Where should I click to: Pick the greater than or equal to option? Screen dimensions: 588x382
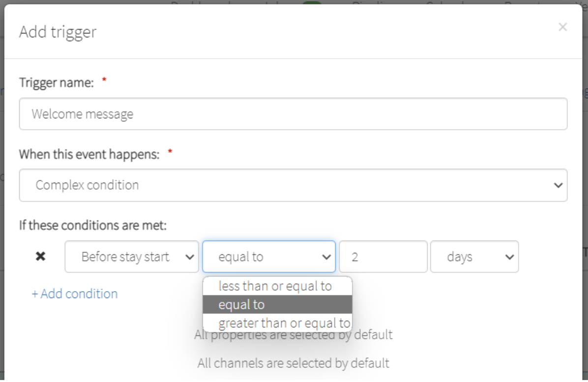(x=284, y=323)
